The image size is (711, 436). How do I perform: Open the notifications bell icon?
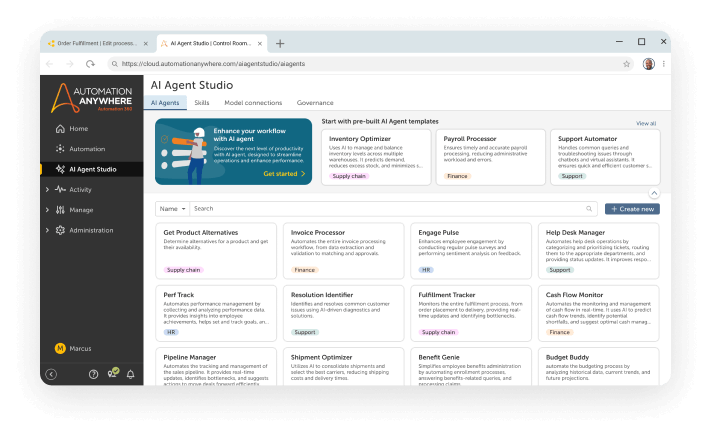(x=131, y=374)
